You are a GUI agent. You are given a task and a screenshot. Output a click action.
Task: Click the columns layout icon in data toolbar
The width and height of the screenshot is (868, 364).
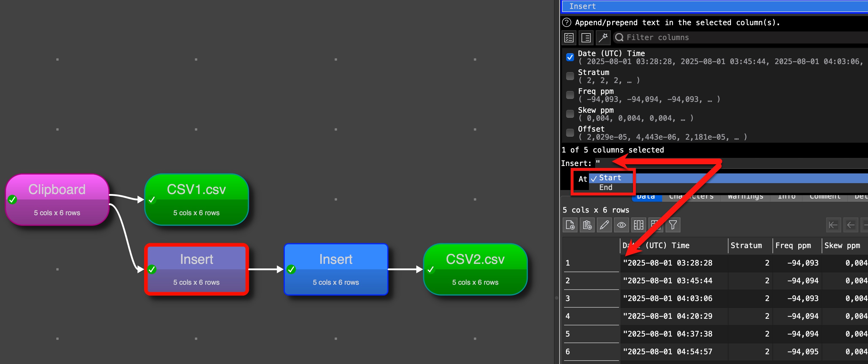click(638, 225)
